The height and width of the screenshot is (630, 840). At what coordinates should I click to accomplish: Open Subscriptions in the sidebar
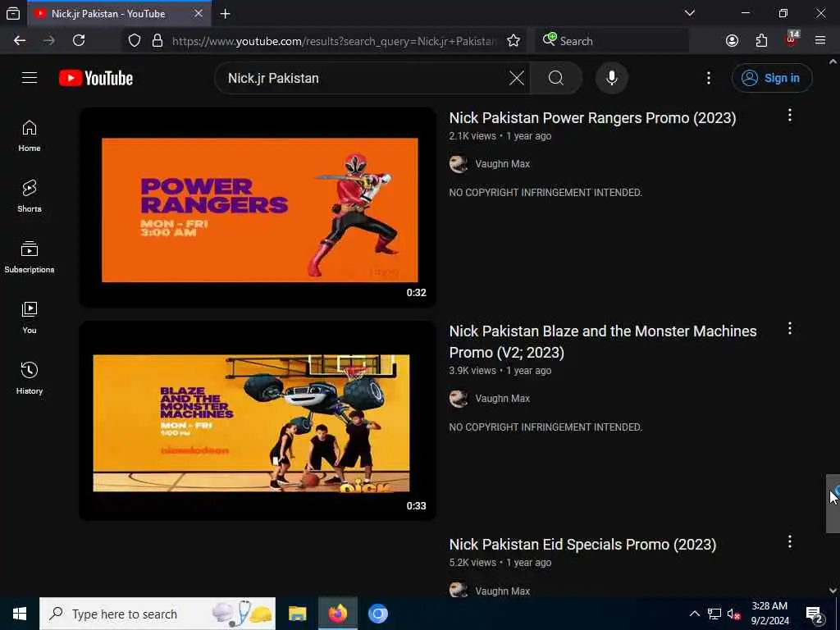pos(30,257)
